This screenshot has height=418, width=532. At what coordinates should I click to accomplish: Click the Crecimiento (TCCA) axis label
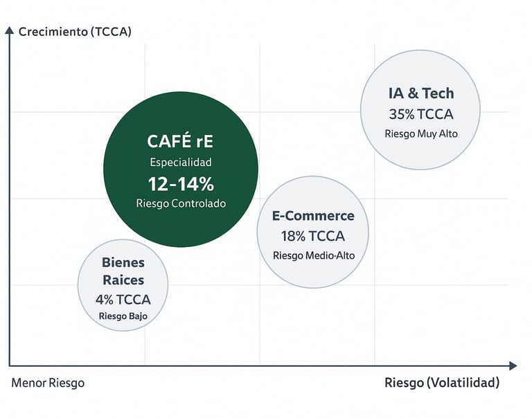pyautogui.click(x=75, y=32)
